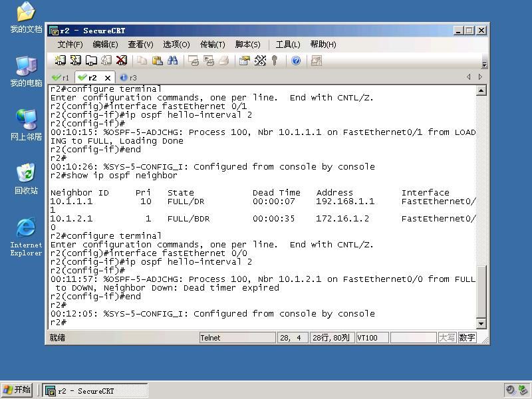
Task: Click terminal scrollbar up arrow
Action: (481, 90)
